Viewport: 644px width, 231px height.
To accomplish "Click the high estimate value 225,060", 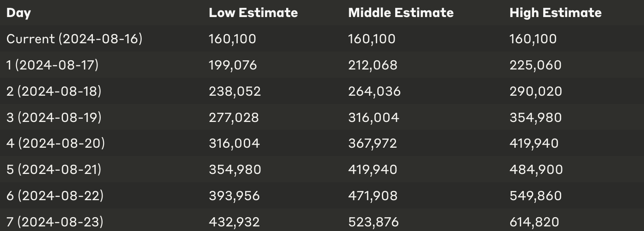I will coord(535,65).
